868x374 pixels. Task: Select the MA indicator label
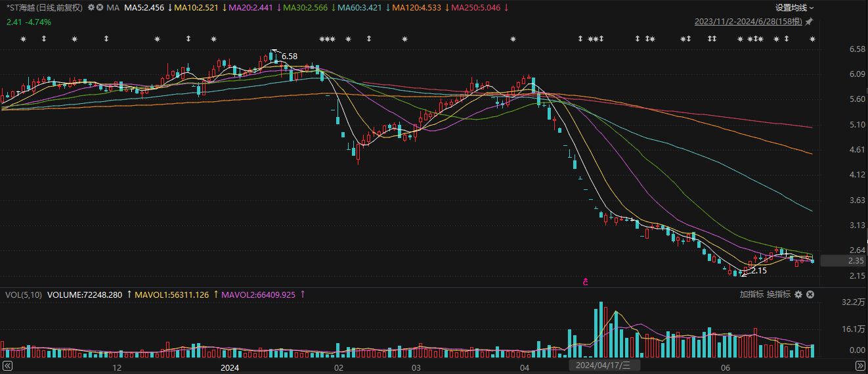tap(113, 8)
